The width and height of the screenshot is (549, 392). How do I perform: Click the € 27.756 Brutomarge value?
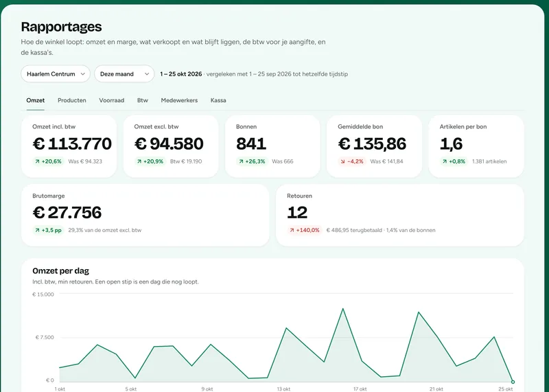67,212
